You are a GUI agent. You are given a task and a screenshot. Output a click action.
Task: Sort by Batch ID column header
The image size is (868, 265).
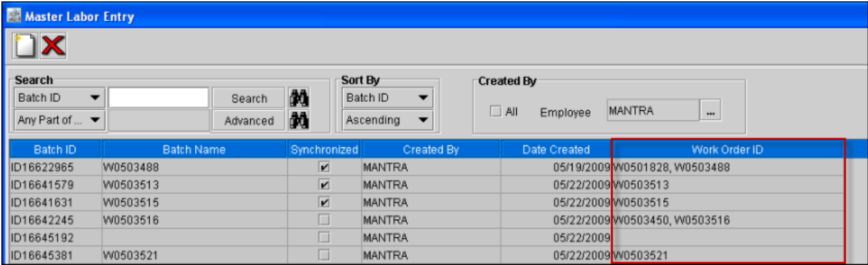[56, 149]
